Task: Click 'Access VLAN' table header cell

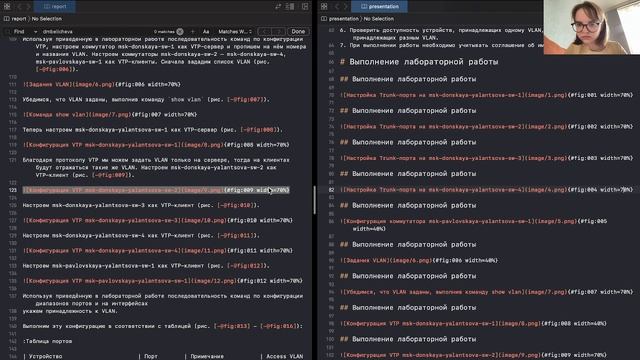Action: click(284, 356)
